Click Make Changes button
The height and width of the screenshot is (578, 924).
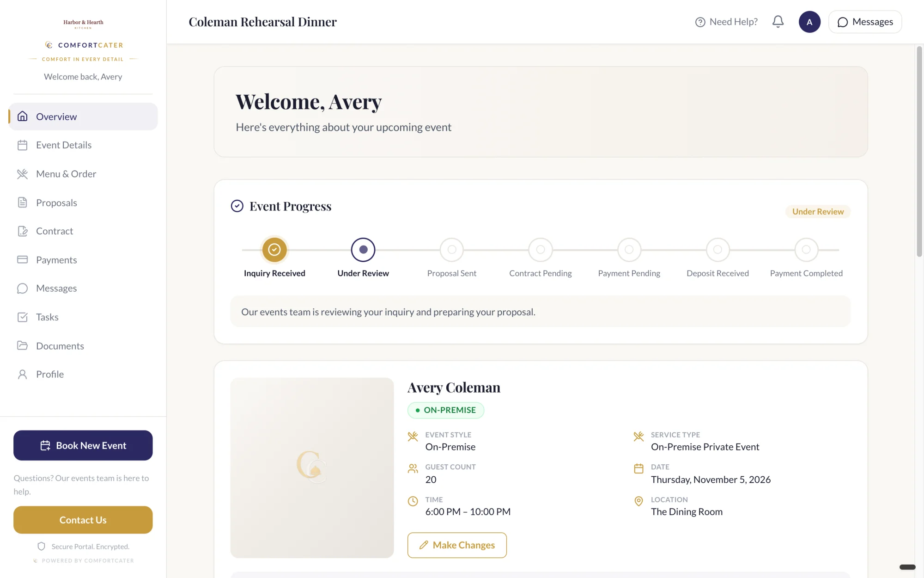(x=457, y=545)
